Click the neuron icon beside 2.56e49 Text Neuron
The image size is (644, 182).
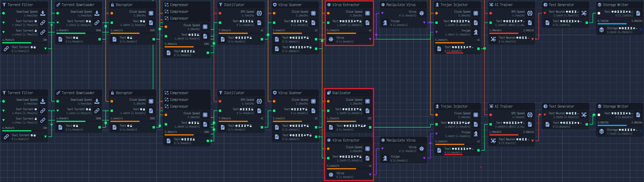pyautogui.click(x=584, y=13)
